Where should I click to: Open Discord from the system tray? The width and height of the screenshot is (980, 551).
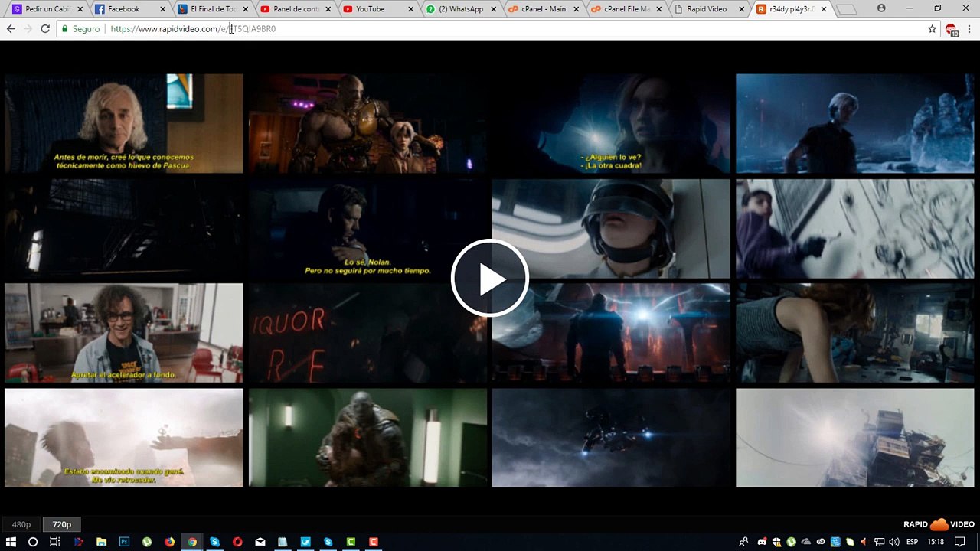762,542
